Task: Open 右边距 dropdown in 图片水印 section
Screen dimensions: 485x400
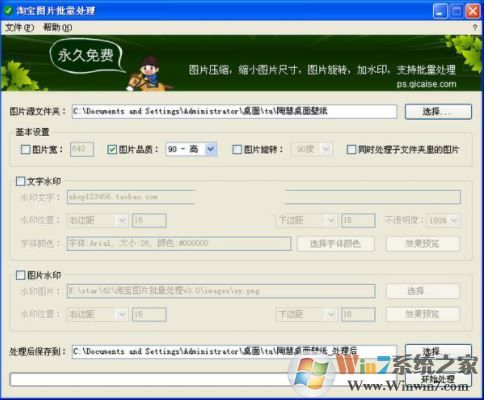Action: [97, 314]
